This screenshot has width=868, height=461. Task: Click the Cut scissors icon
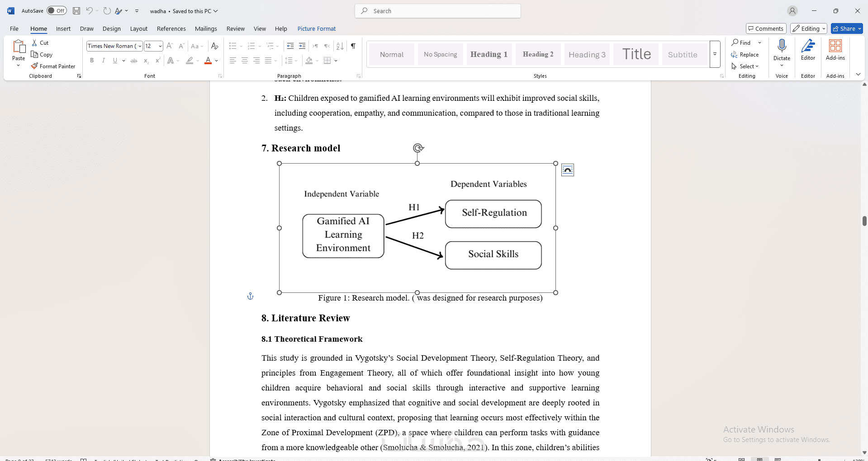point(35,42)
